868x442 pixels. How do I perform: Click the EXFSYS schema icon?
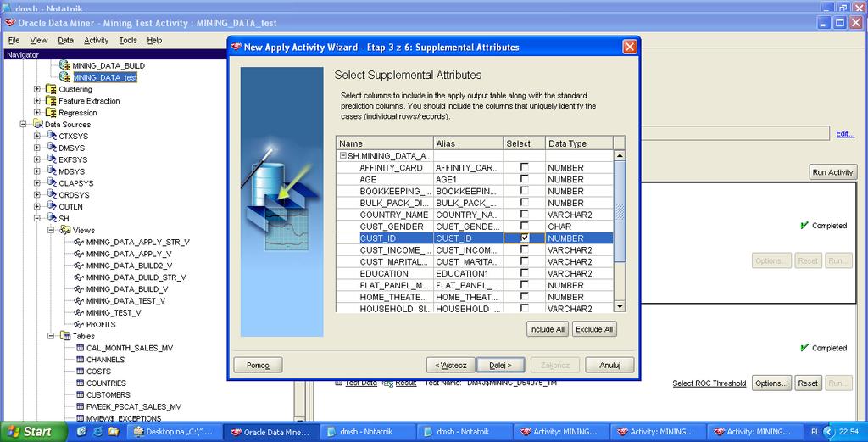click(52, 159)
